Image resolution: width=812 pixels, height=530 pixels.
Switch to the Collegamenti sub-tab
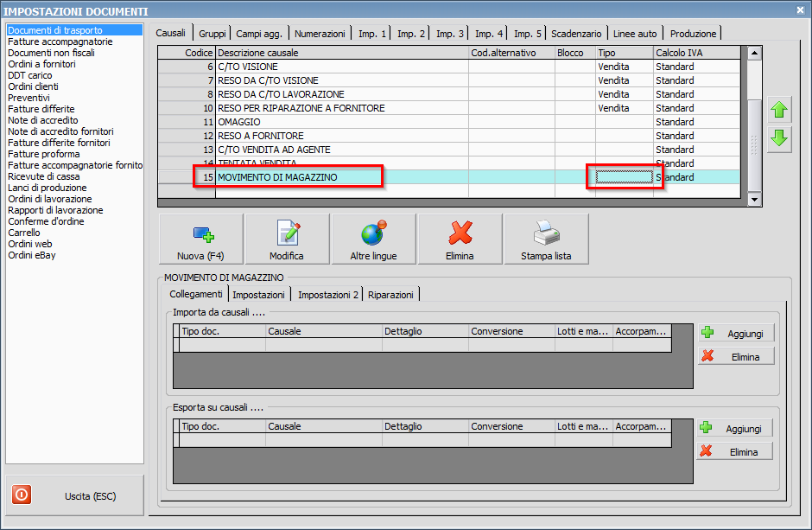click(196, 294)
